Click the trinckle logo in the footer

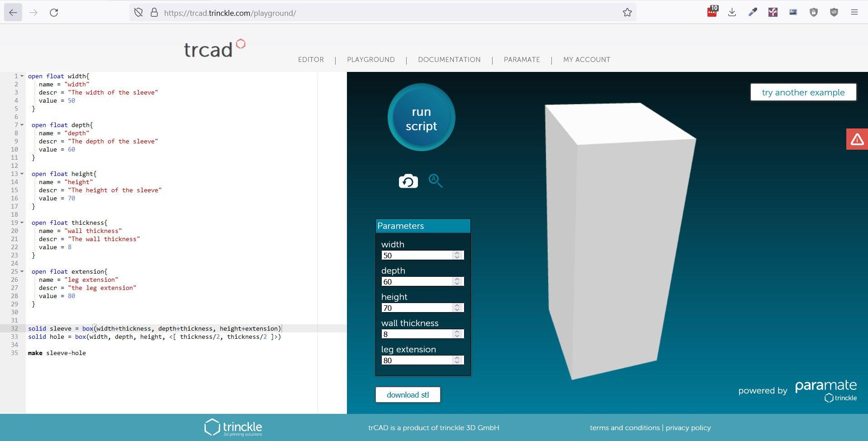tap(233, 427)
